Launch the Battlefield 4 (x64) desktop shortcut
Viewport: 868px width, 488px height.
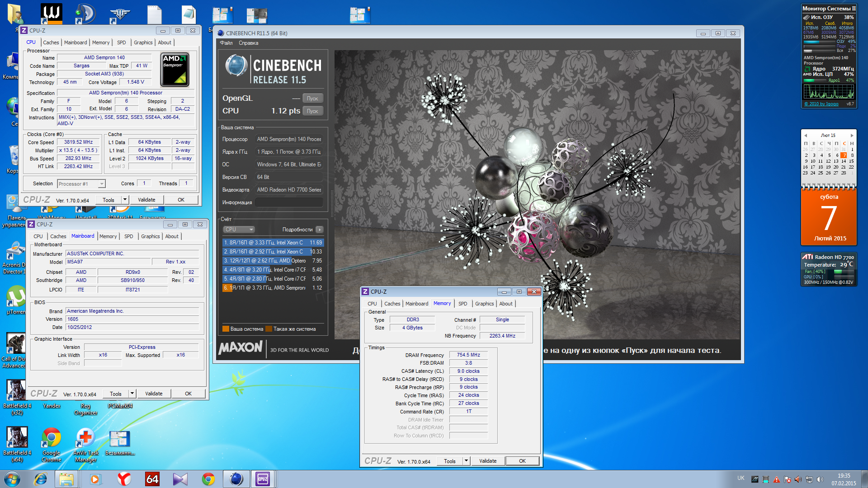[17, 445]
